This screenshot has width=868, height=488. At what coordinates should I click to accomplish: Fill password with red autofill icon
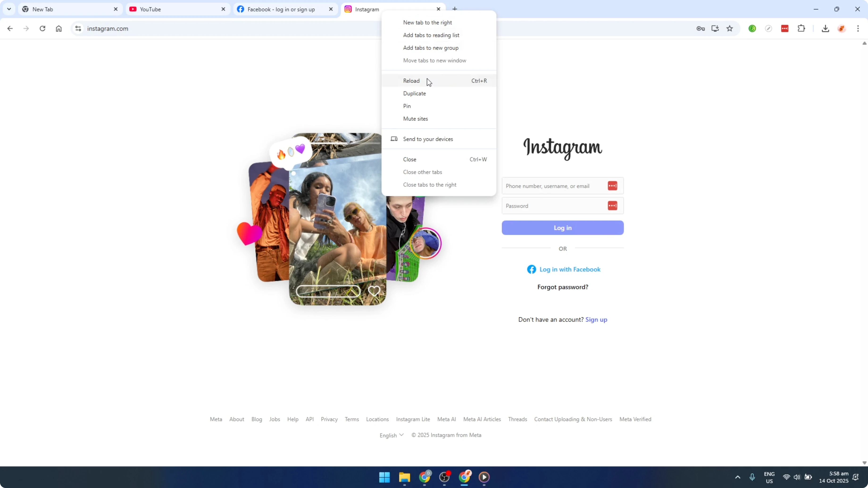[x=612, y=206]
